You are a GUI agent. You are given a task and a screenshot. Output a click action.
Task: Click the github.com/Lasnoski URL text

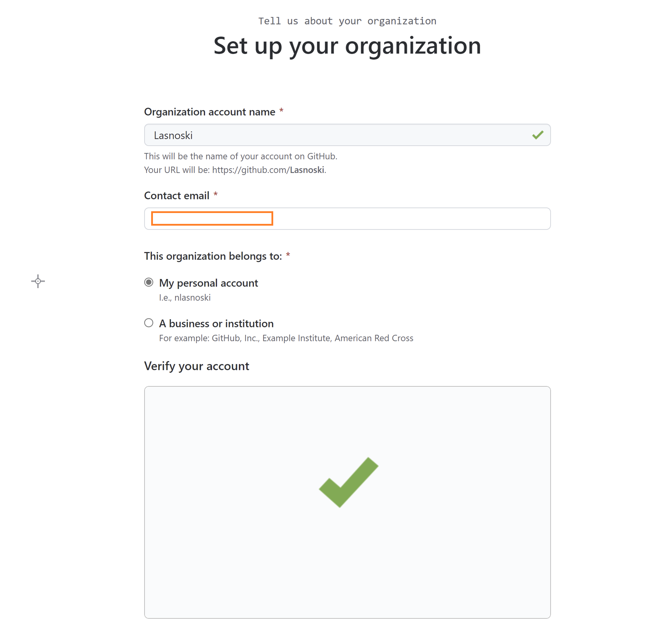pyautogui.click(x=268, y=170)
